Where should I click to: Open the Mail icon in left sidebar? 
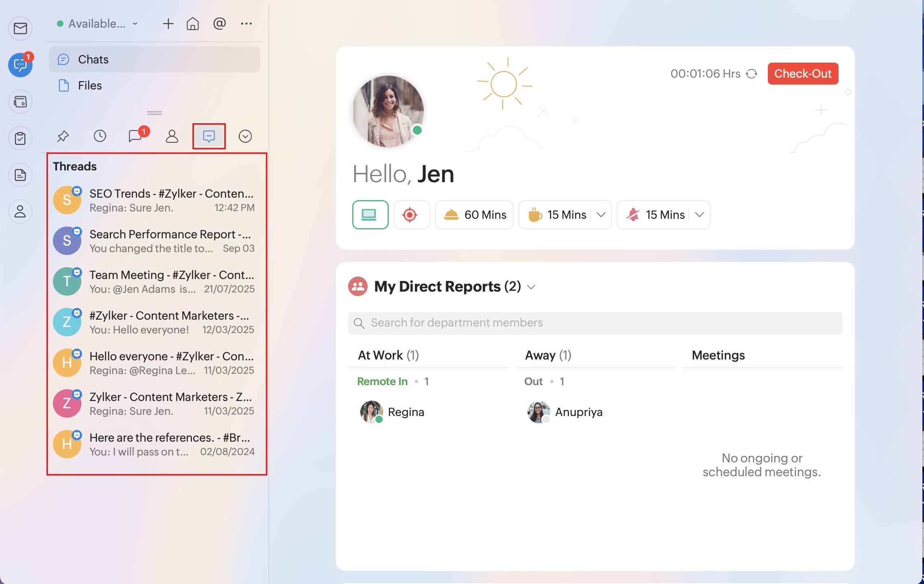tap(20, 28)
